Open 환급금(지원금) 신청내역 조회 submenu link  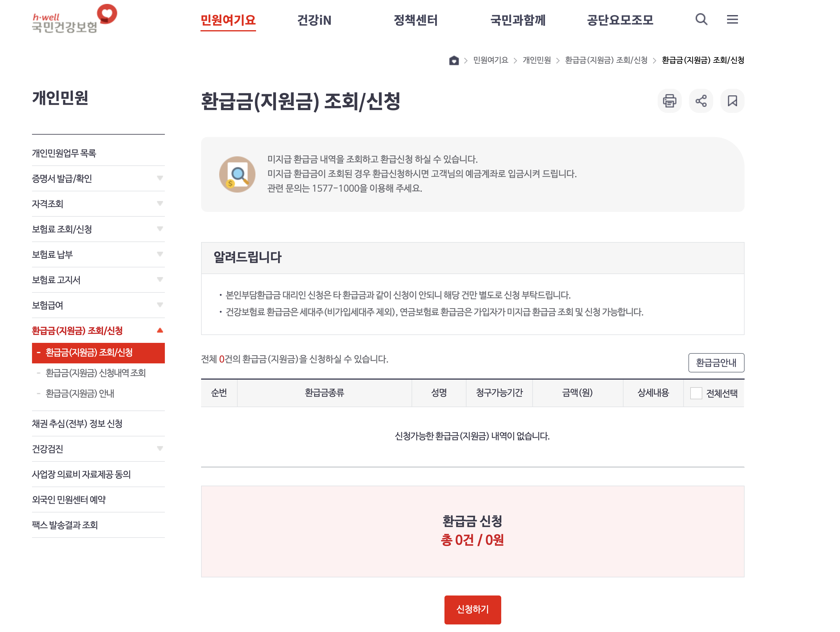96,373
